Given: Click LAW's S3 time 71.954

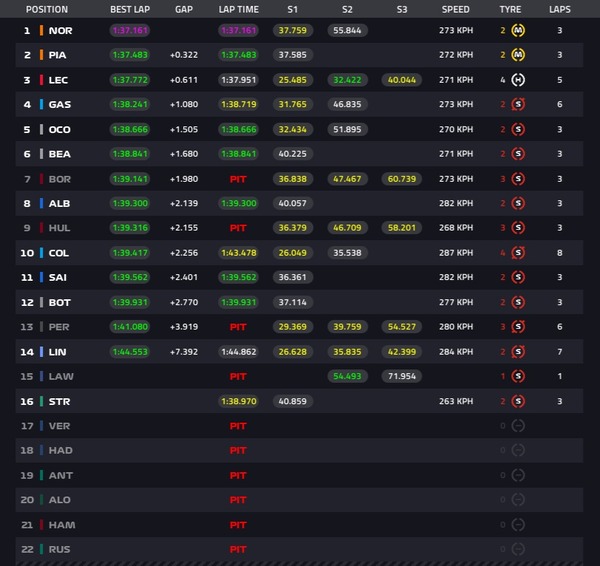Looking at the screenshot, I should click(x=402, y=376).
